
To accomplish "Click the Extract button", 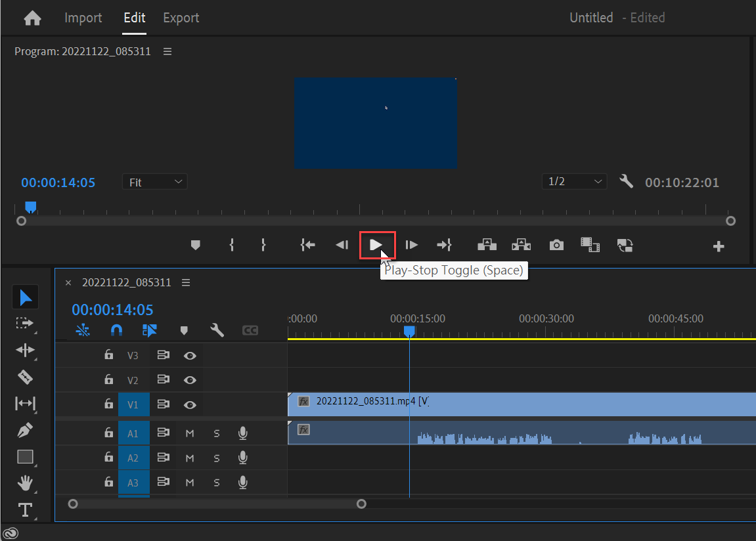I will (x=522, y=245).
